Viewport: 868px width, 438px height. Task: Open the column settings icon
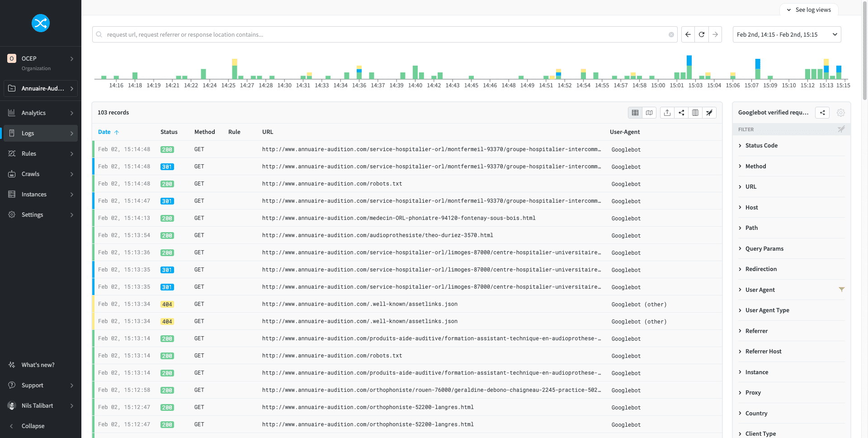pyautogui.click(x=695, y=113)
